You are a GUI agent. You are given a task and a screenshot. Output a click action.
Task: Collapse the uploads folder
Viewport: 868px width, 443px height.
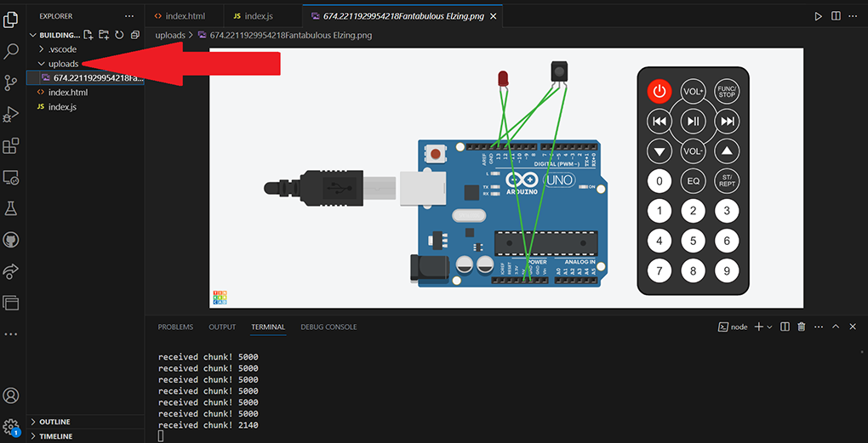(x=85, y=64)
